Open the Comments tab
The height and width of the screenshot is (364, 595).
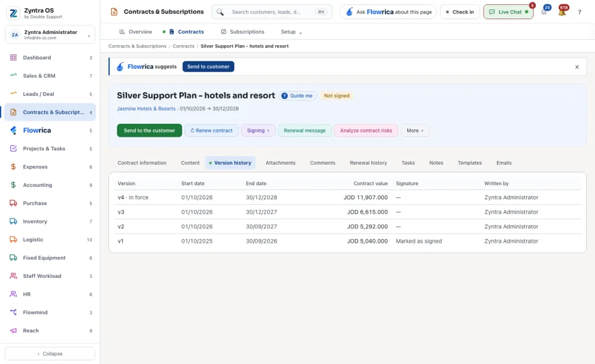point(322,163)
